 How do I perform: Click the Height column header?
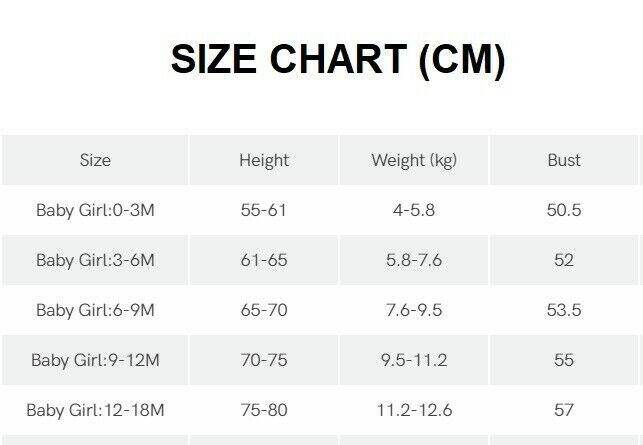(x=264, y=160)
